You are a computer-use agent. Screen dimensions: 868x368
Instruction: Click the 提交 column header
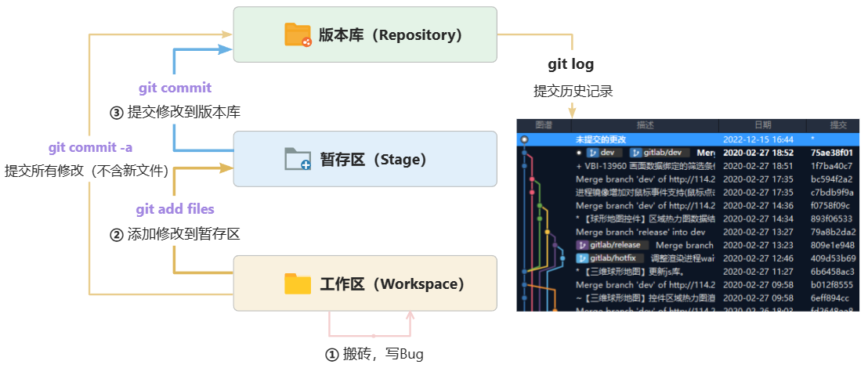[837, 125]
